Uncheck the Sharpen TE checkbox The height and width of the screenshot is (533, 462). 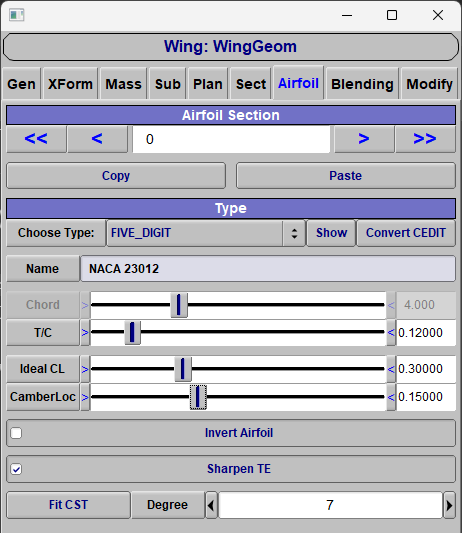coord(16,469)
